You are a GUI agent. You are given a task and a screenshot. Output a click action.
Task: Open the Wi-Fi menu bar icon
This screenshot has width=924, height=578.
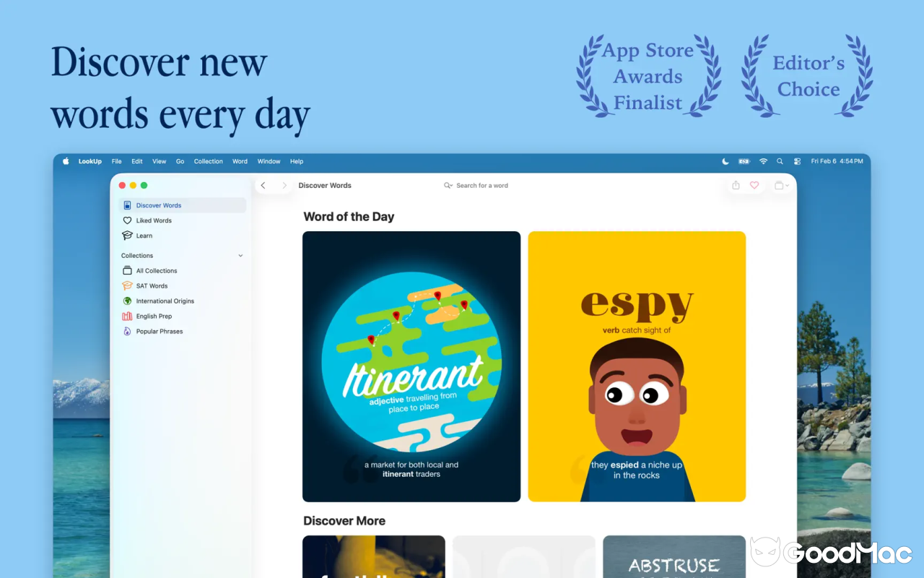[x=763, y=161]
